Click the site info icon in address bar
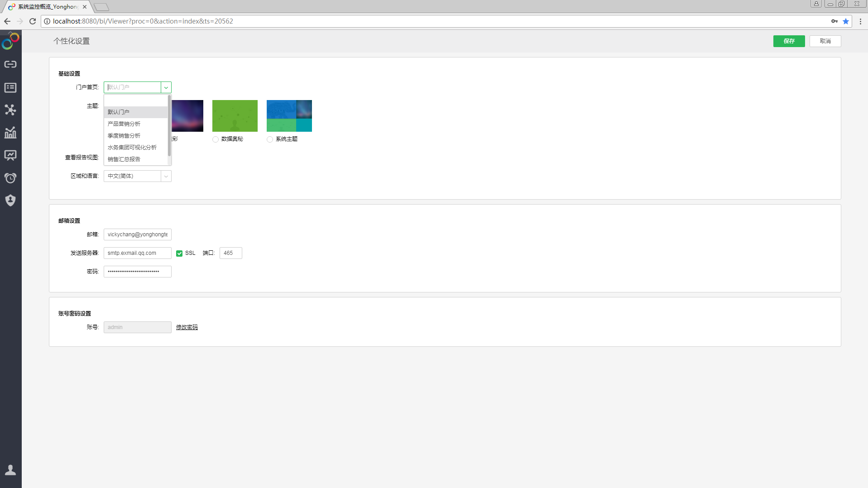 point(47,21)
